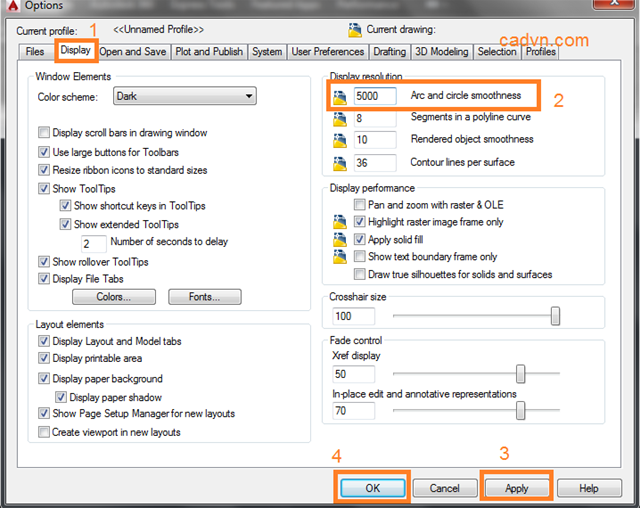This screenshot has width=640, height=508.
Task: Open the Profiles tab
Action: [540, 52]
